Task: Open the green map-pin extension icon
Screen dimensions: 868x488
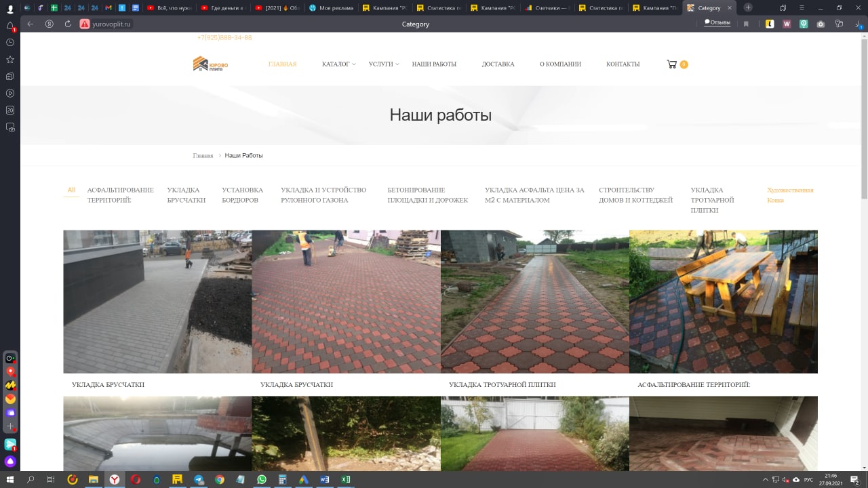Action: coord(804,24)
